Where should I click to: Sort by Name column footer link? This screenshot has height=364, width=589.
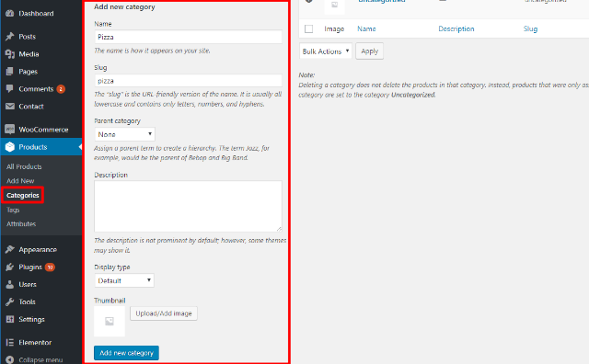click(366, 28)
